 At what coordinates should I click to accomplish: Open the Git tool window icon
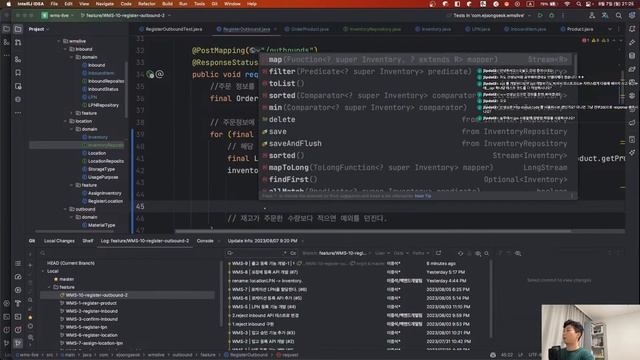(18, 343)
